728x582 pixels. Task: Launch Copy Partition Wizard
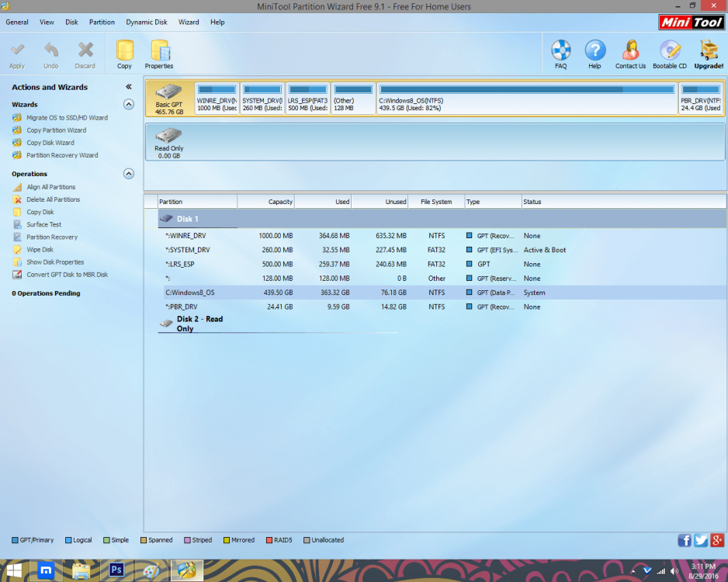(56, 130)
